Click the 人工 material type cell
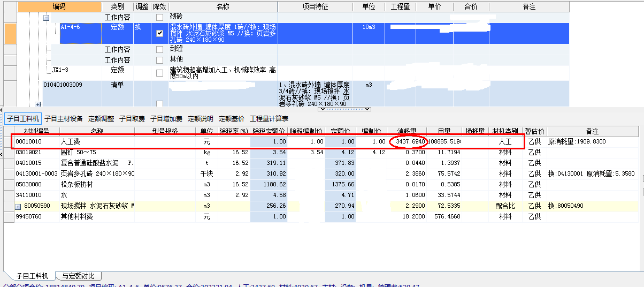This screenshot has height=287, width=644. point(505,142)
